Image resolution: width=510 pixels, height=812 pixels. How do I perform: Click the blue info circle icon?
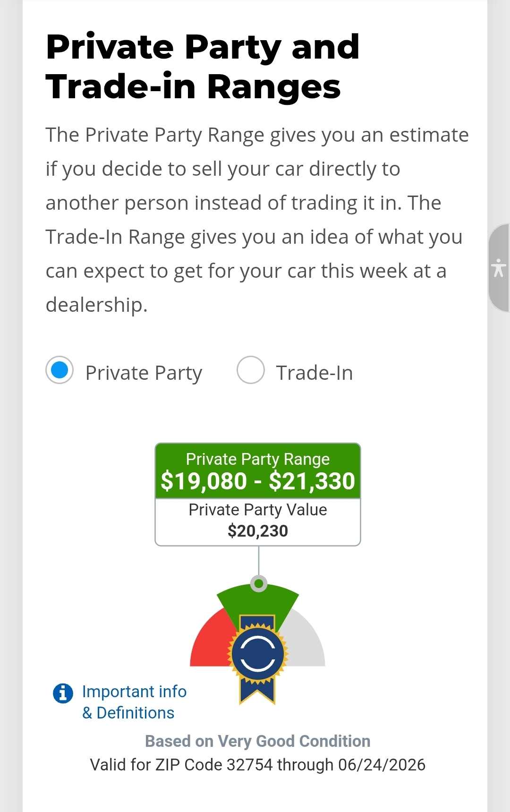pyautogui.click(x=63, y=693)
